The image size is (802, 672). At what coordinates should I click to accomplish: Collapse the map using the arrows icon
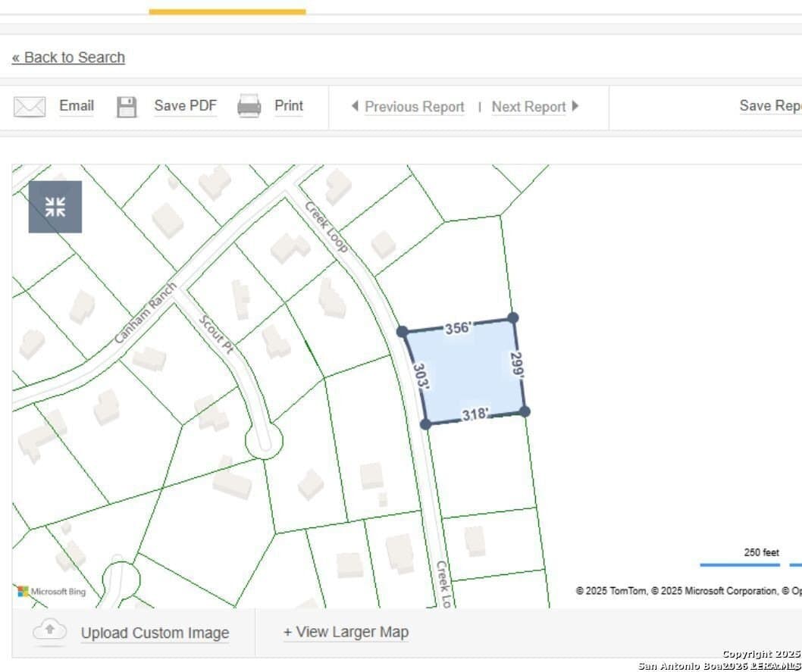click(x=55, y=206)
